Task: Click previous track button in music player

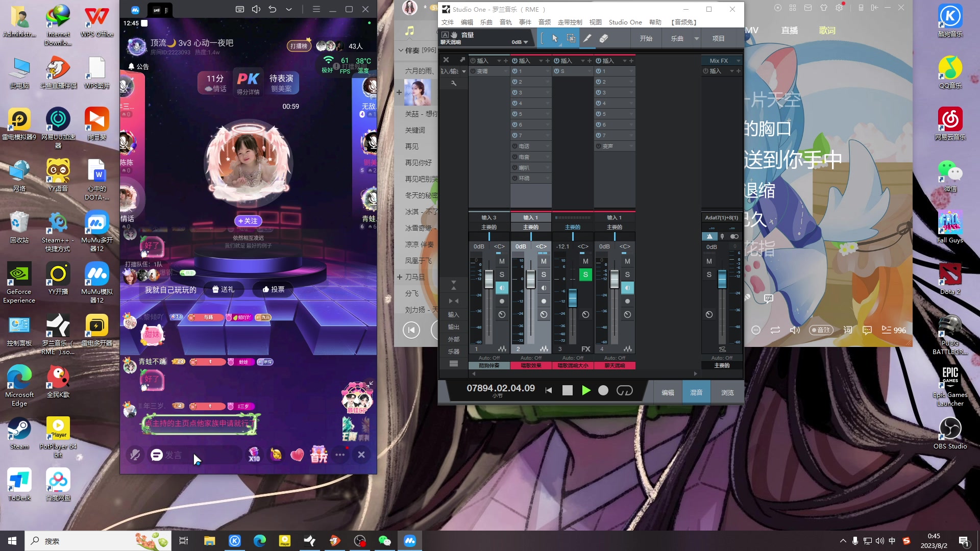Action: point(411,330)
